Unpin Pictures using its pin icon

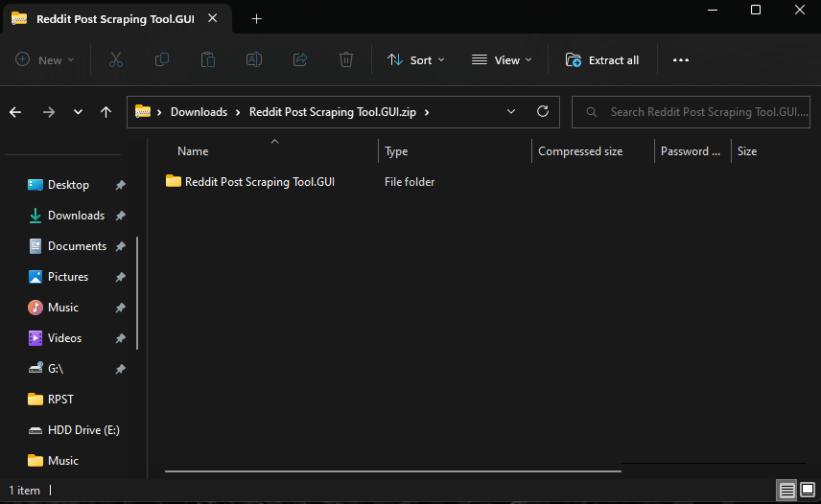pos(121,277)
